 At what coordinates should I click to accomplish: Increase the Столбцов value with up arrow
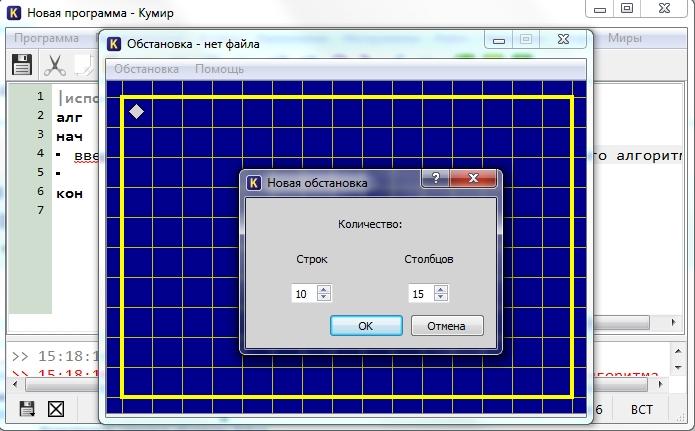[x=441, y=289]
